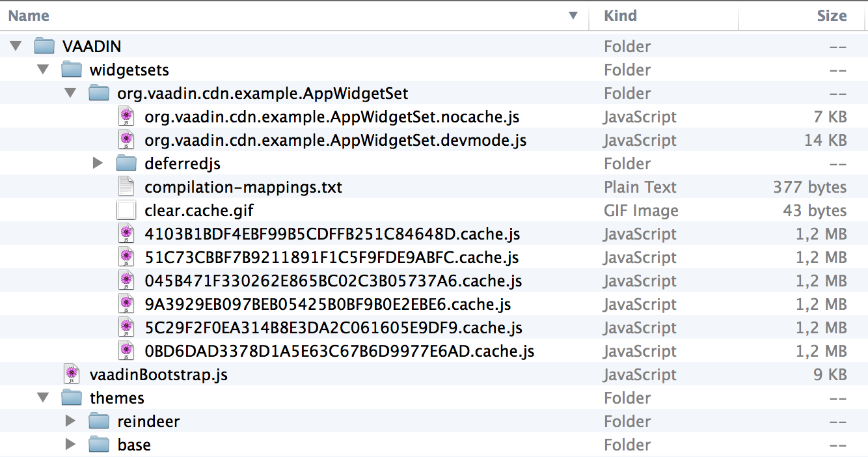Screen dimensions: 868x457
Task: Expand the deferredjs folder
Action: [x=98, y=163]
